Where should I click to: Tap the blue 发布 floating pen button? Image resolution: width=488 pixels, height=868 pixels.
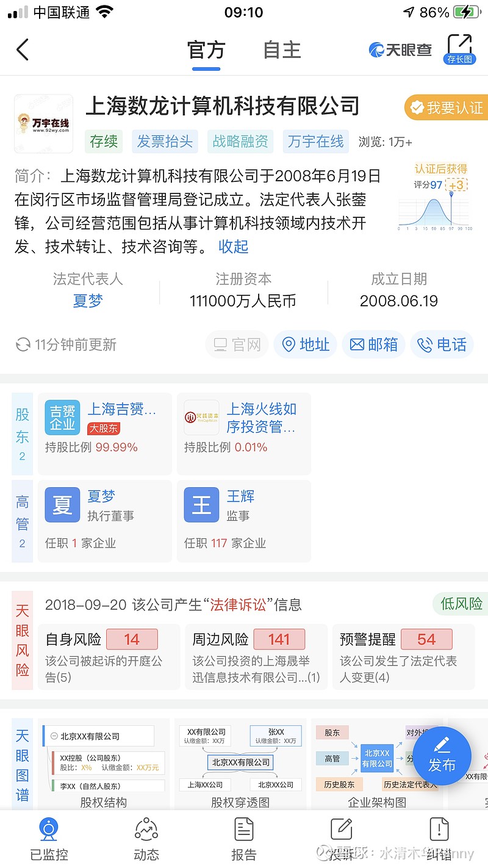click(x=442, y=756)
